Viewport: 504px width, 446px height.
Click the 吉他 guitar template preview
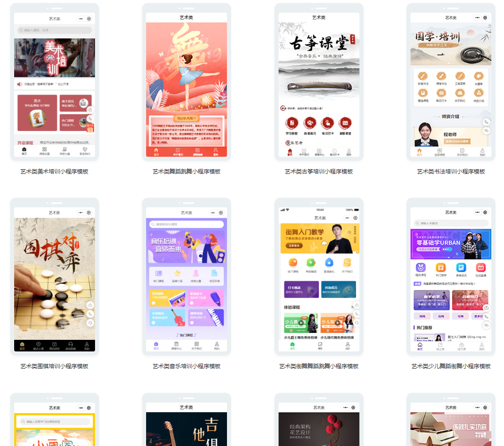187,420
